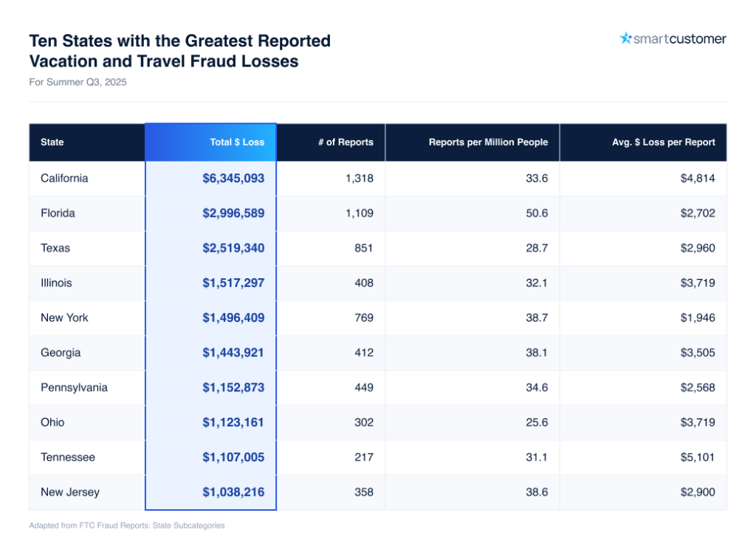Click the 31.1 reports per million value
Image resolution: width=756 pixels, height=555 pixels.
537,457
